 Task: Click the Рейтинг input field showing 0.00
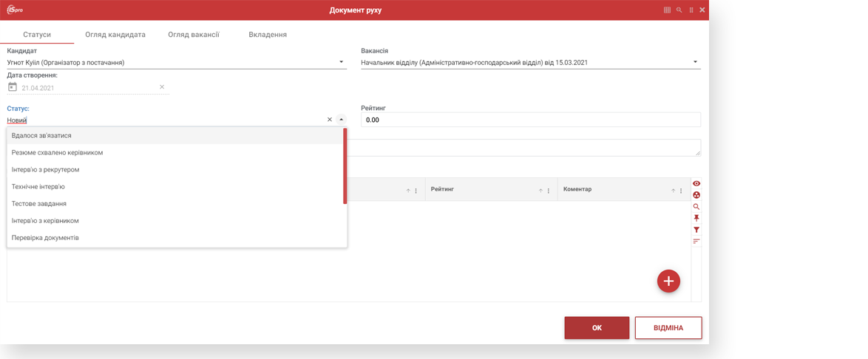531,120
